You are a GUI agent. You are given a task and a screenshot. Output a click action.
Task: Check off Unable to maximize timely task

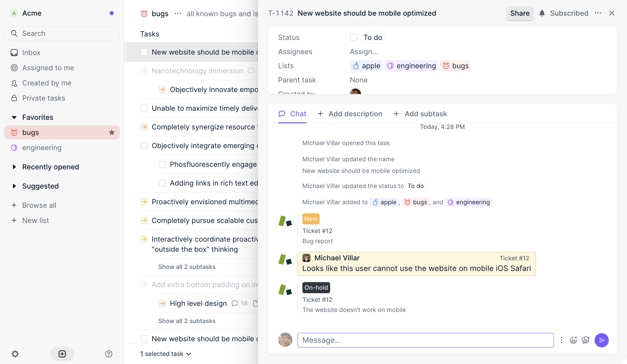[x=144, y=108]
